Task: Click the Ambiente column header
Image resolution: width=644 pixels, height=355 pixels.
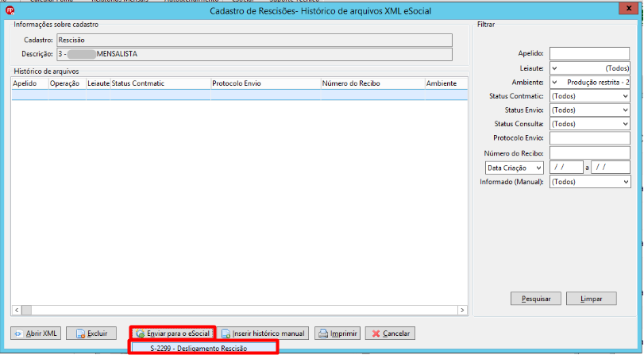Action: (446, 83)
